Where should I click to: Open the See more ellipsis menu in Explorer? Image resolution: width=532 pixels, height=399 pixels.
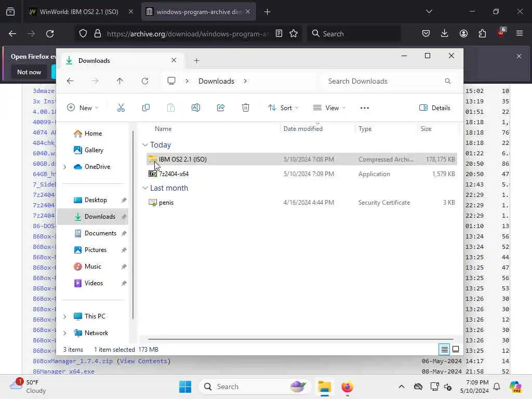click(x=364, y=108)
